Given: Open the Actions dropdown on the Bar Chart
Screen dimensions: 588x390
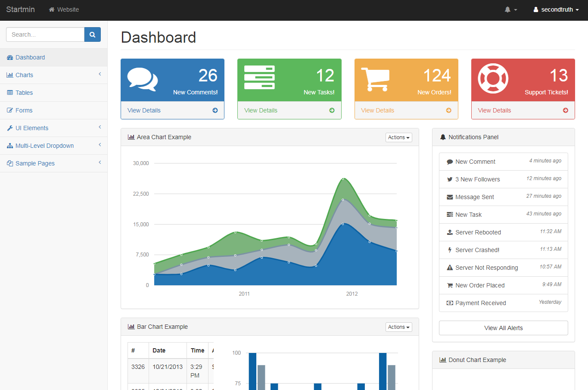Looking at the screenshot, I should point(398,327).
